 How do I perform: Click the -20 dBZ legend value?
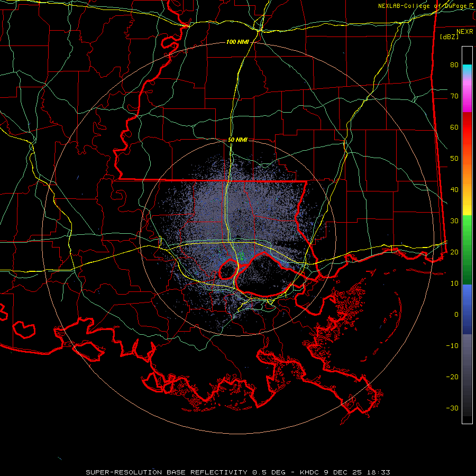pos(452,377)
